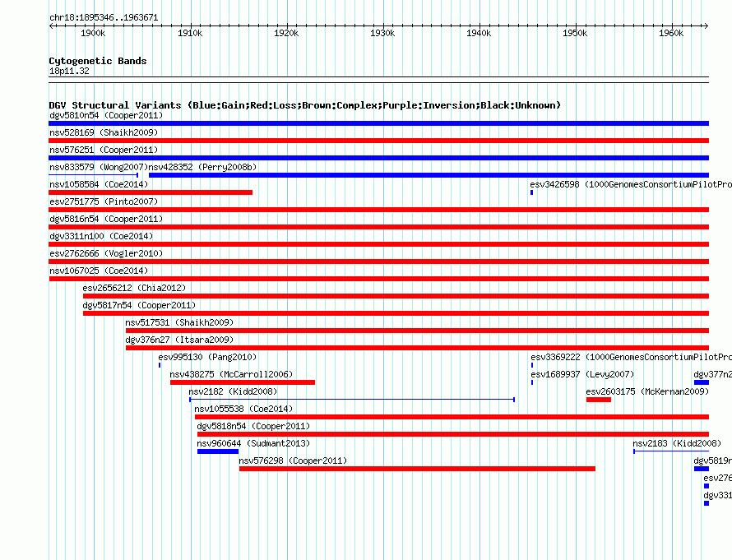The image size is (732, 560).
Task: Click the nsv438275 (McCarroll2006) loss bar
Action: tap(243, 382)
